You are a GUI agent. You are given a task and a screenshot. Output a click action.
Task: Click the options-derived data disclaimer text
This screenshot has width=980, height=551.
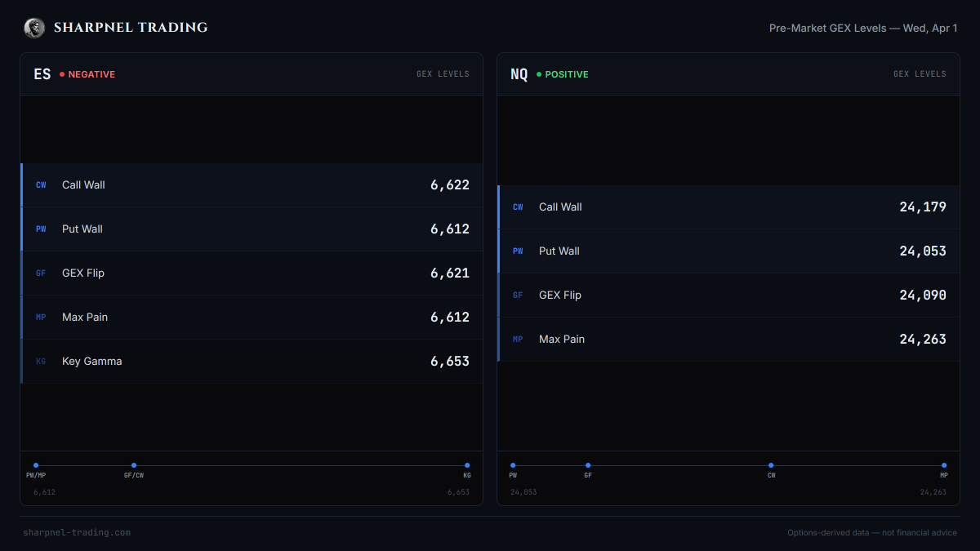872,533
